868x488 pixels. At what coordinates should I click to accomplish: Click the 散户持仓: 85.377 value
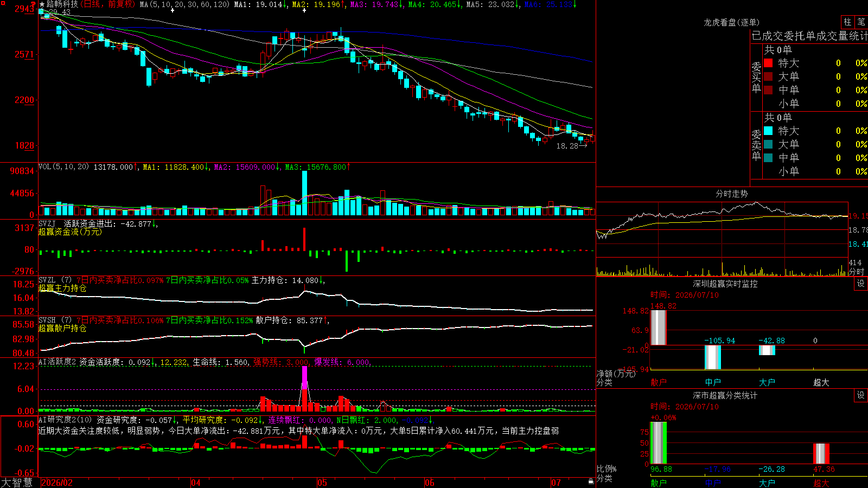click(291, 320)
